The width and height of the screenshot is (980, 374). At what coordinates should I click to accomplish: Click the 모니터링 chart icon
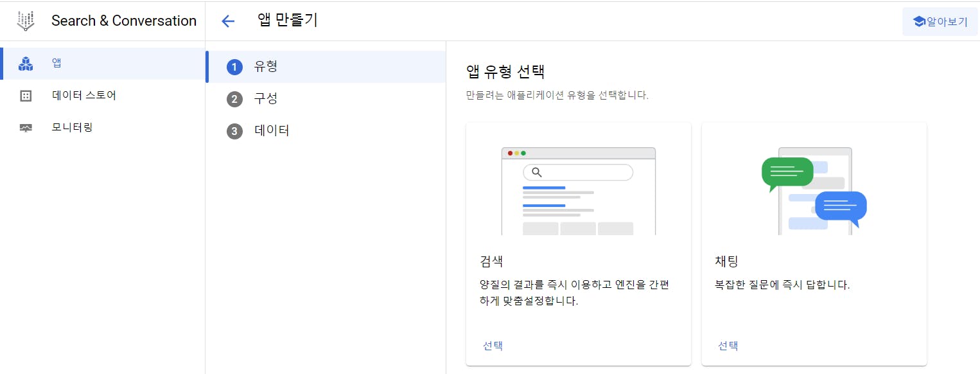pos(26,128)
